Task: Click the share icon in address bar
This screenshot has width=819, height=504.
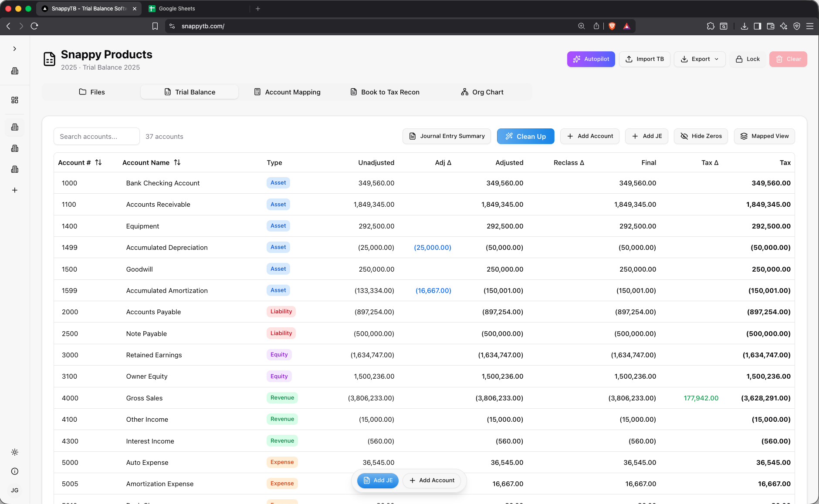Action: 596,26
